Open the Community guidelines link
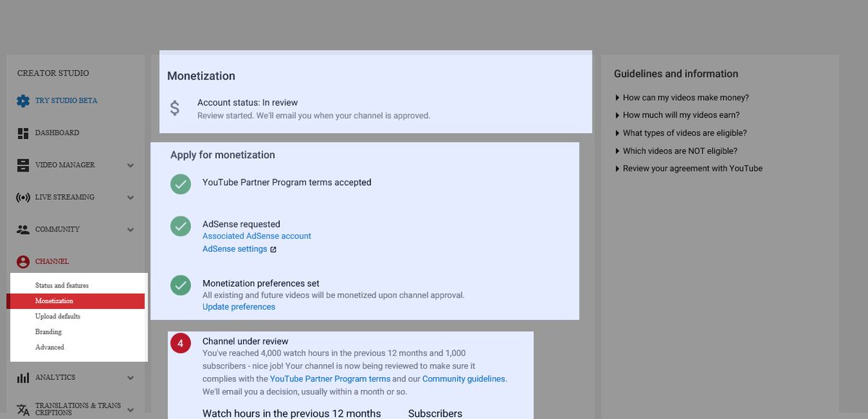Image resolution: width=868 pixels, height=419 pixels. click(464, 379)
